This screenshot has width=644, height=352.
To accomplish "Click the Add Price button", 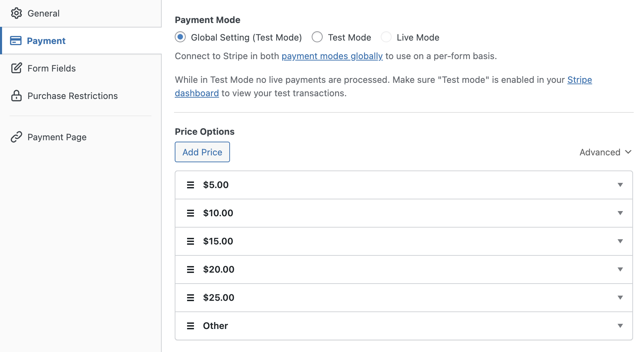I will 202,152.
